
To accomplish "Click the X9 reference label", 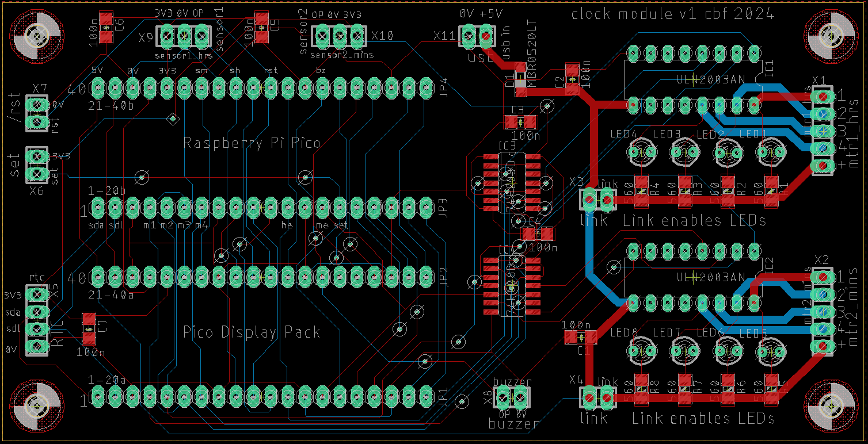I will 146,38.
